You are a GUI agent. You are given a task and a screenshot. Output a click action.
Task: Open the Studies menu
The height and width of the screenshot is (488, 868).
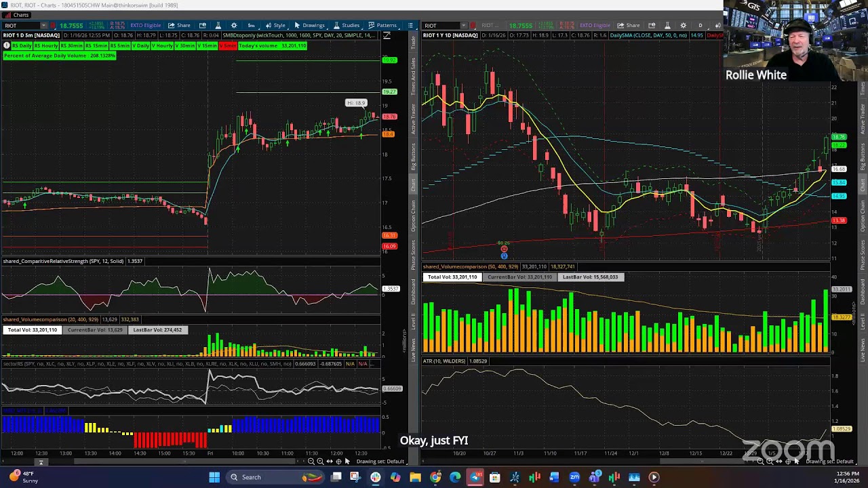click(347, 26)
